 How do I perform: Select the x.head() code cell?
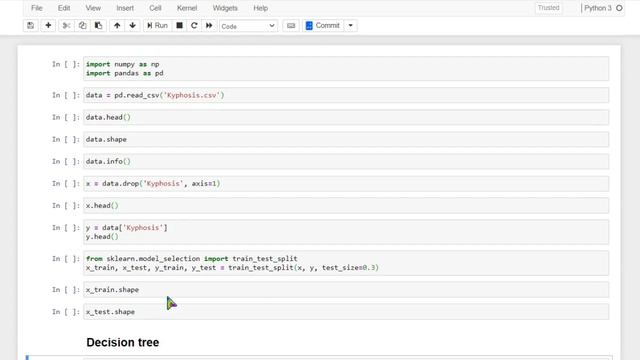tap(346, 205)
